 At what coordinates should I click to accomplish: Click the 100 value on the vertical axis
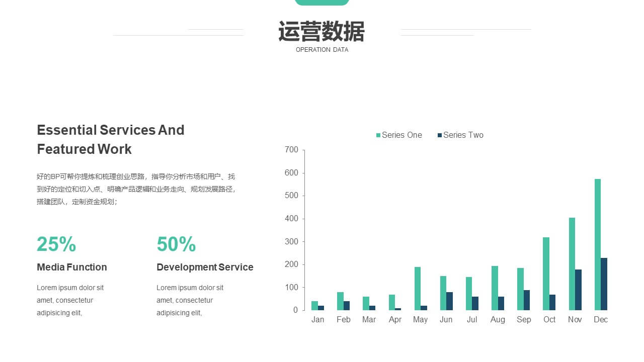[292, 288]
